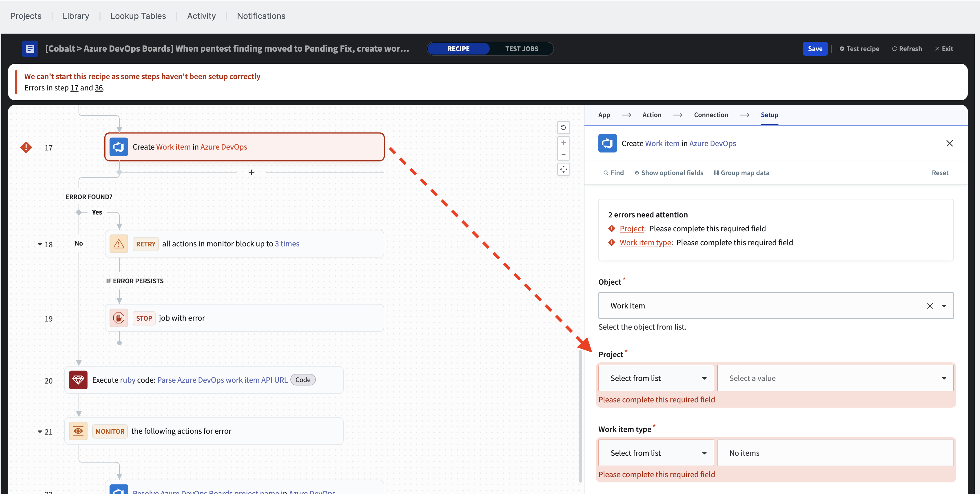Image resolution: width=980 pixels, height=494 pixels.
Task: Open the Library menu
Action: pyautogui.click(x=76, y=16)
